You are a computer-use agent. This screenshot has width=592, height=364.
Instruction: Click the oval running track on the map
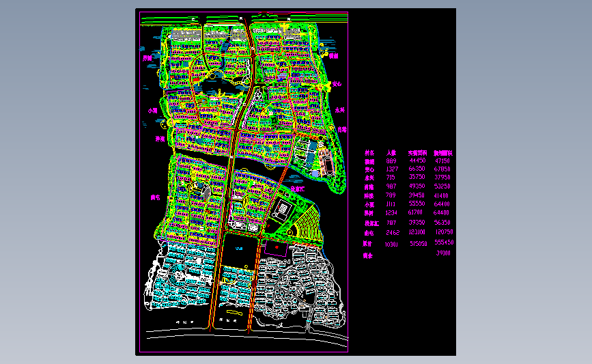(x=329, y=167)
